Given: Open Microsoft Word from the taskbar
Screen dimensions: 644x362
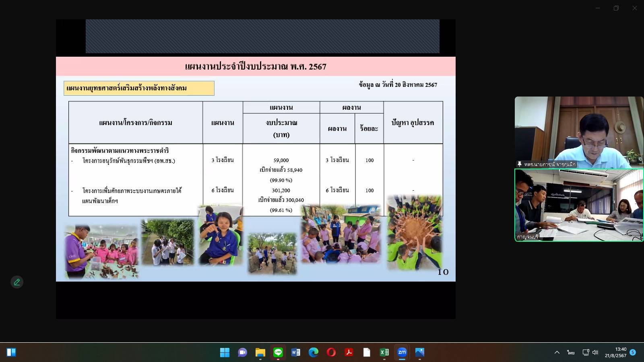Looking at the screenshot, I should click(x=295, y=352).
